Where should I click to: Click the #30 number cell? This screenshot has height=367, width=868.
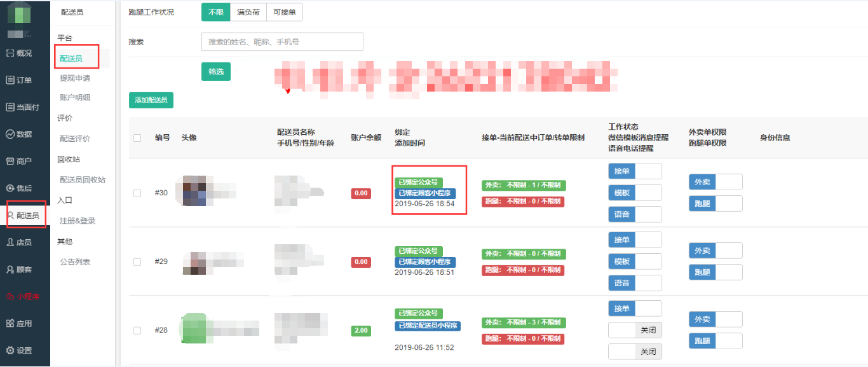(x=161, y=193)
